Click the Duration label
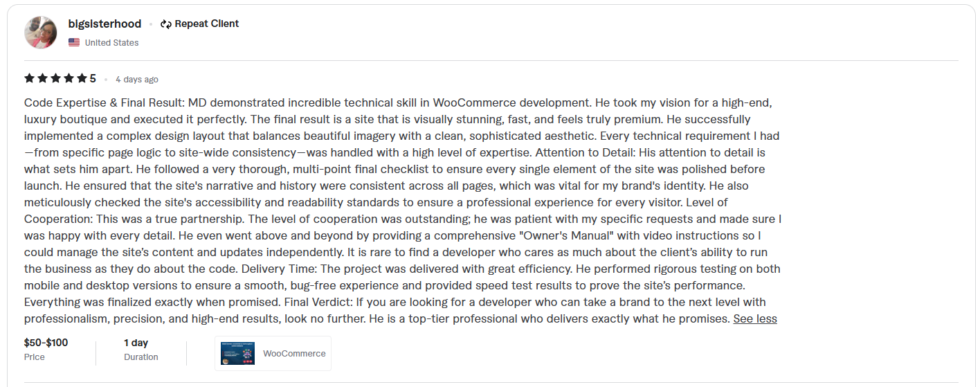Viewport: 980px width, 387px height. tap(141, 357)
